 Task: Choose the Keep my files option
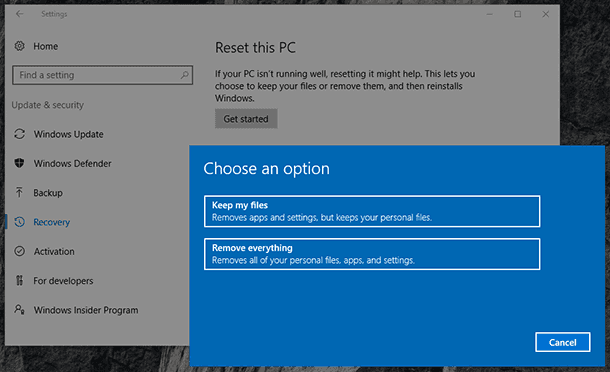(372, 211)
